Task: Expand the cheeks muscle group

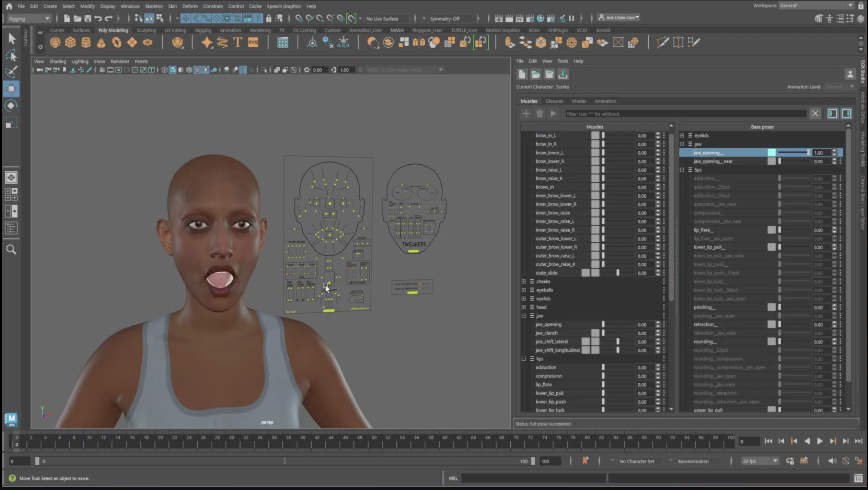Action: (524, 282)
